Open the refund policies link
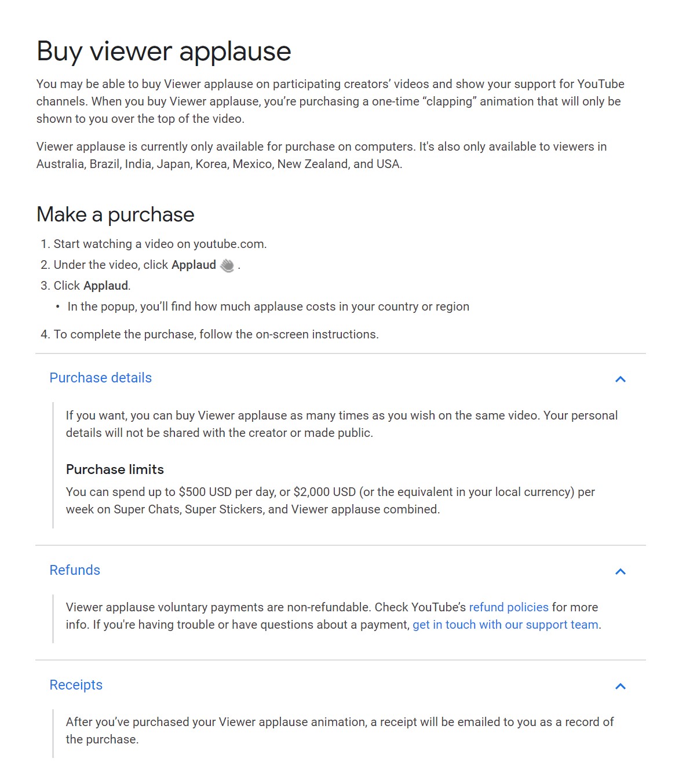This screenshot has height=784, width=675. coord(509,607)
